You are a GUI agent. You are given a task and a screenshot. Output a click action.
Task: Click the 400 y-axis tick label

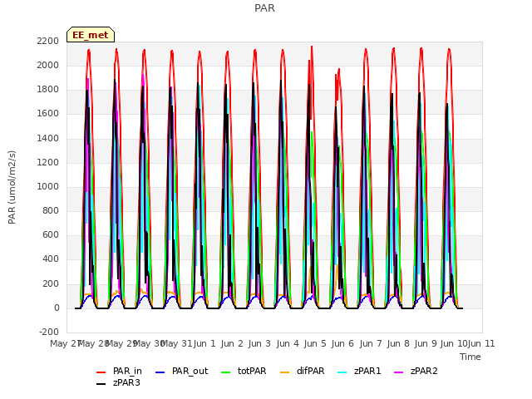click(51, 259)
